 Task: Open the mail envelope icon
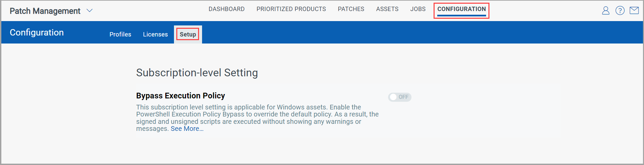634,11
